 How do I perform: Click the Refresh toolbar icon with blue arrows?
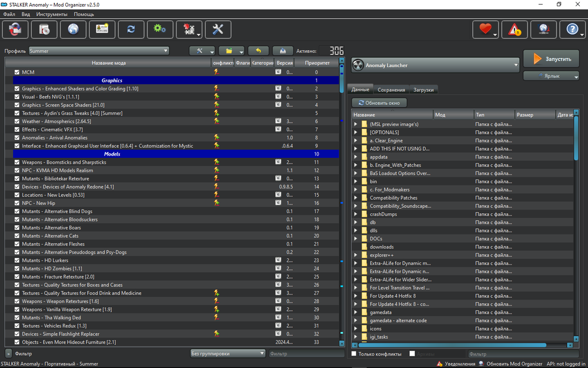coord(131,29)
